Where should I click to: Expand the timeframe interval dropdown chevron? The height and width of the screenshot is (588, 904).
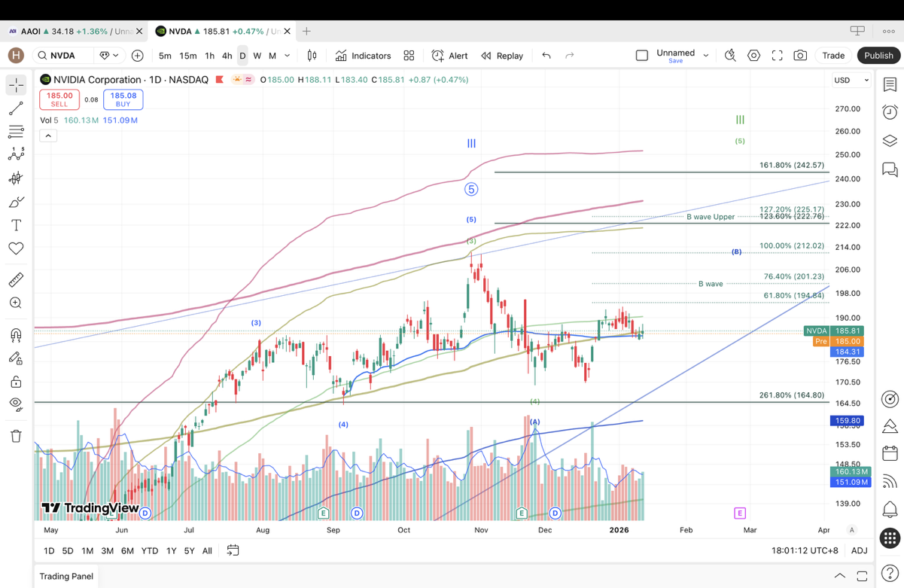[288, 56]
